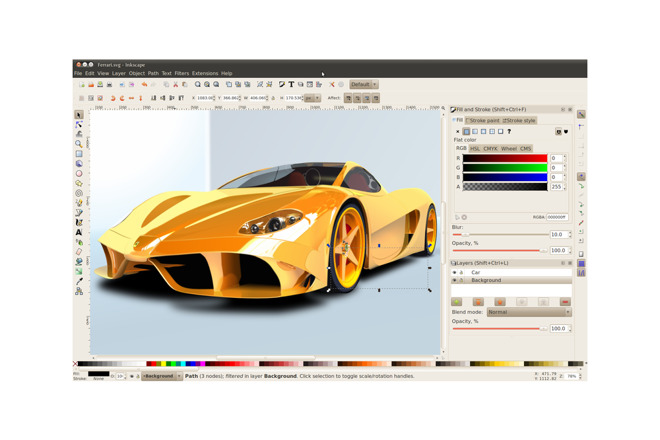Image resolution: width=660 pixels, height=440 pixels.
Task: Select the Selector arrow tool
Action: tap(79, 115)
